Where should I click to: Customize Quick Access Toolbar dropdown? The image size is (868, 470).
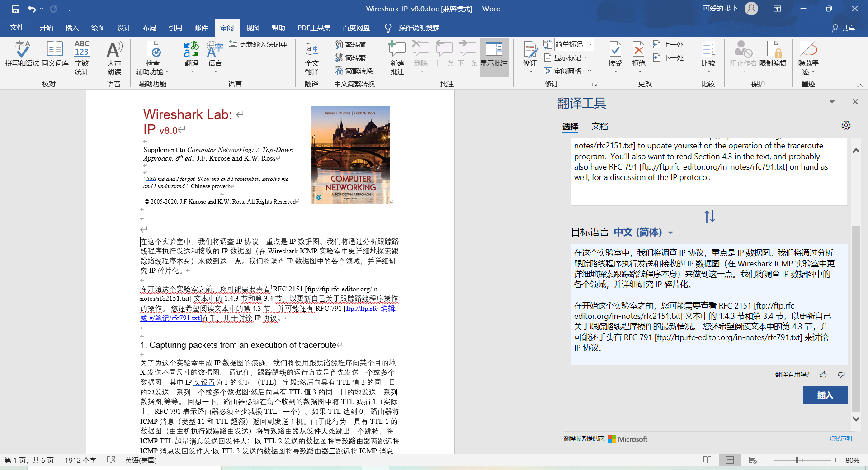click(69, 9)
